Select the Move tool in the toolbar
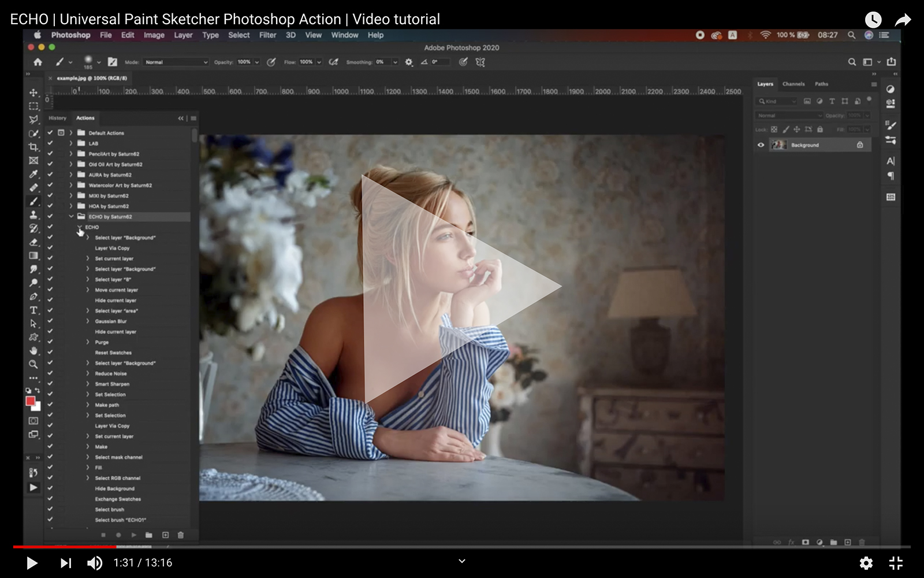The image size is (924, 578). (33, 92)
